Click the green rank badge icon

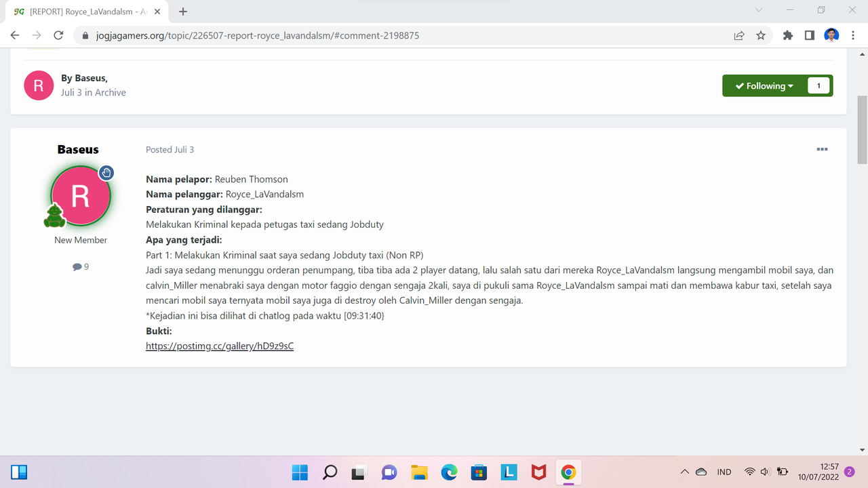point(54,216)
